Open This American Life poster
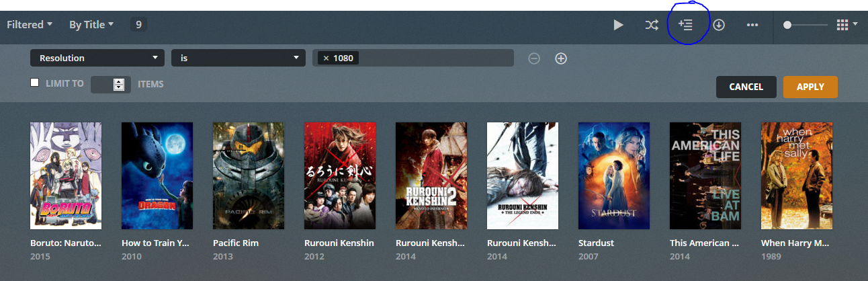Viewport: 868px width, 281px height. click(705, 175)
